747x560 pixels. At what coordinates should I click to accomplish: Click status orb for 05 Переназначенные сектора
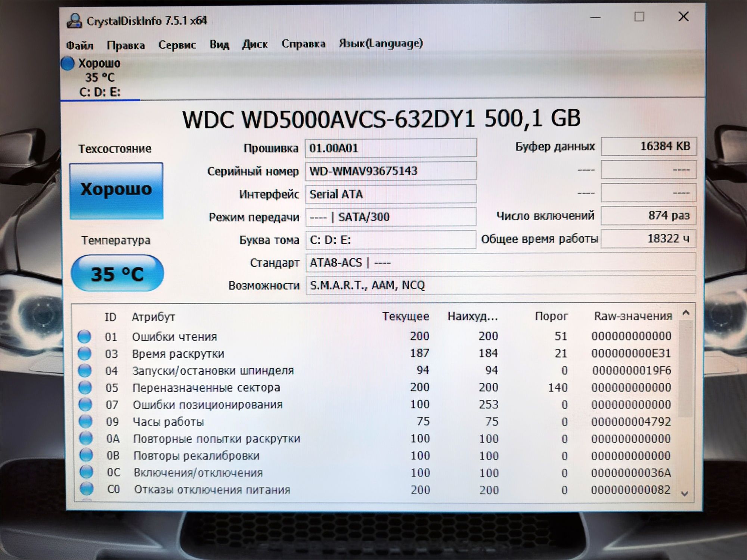click(85, 388)
